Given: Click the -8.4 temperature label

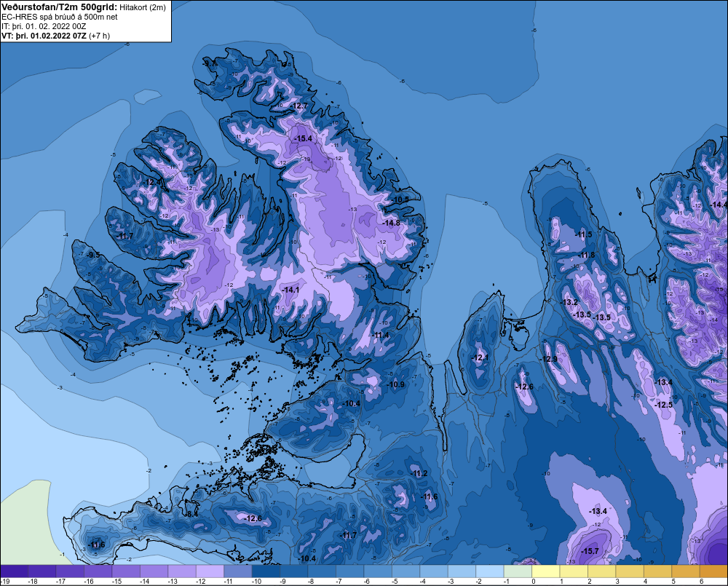Looking at the screenshot, I should pyautogui.click(x=191, y=514).
